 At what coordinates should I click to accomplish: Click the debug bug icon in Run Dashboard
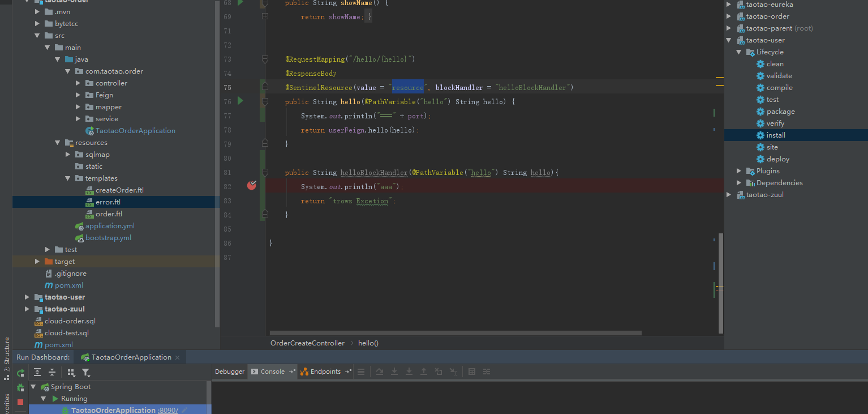pos(20,387)
